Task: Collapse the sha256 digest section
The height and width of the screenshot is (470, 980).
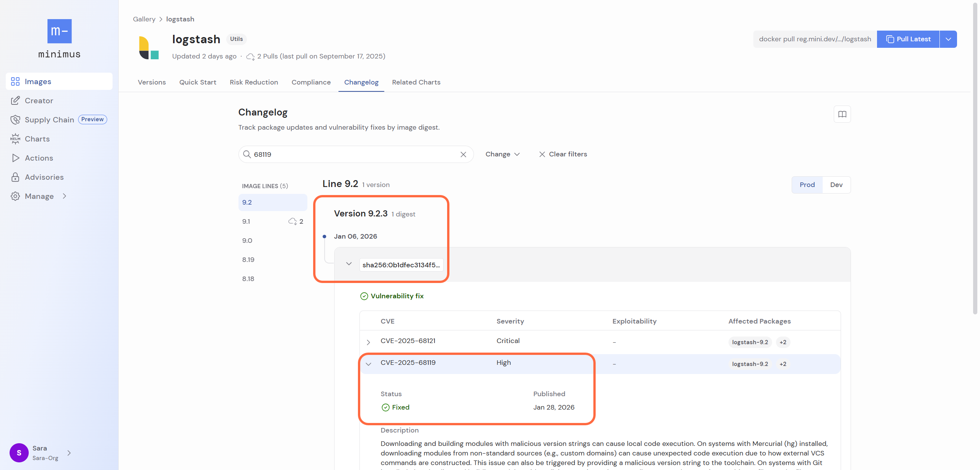Action: 349,264
